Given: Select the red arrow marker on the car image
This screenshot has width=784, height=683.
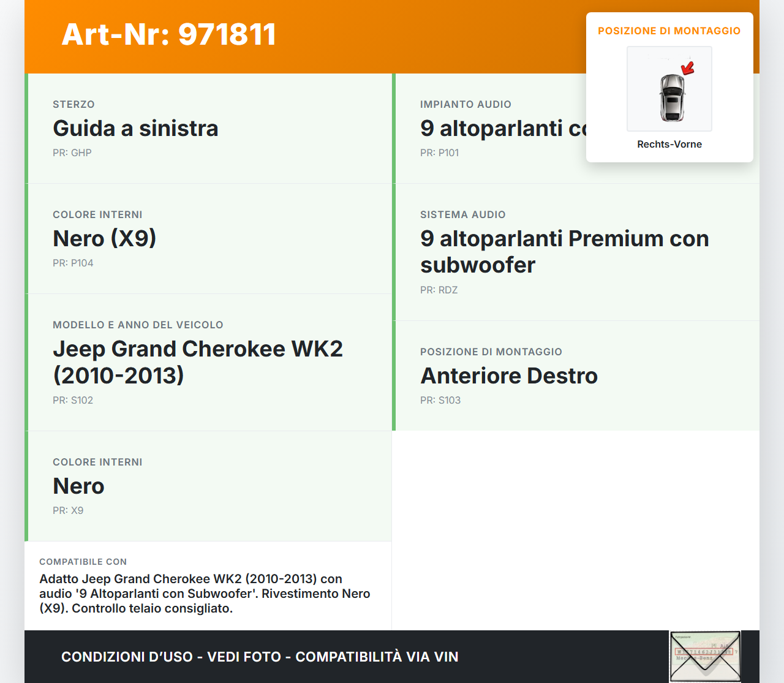Looking at the screenshot, I should 687,69.
